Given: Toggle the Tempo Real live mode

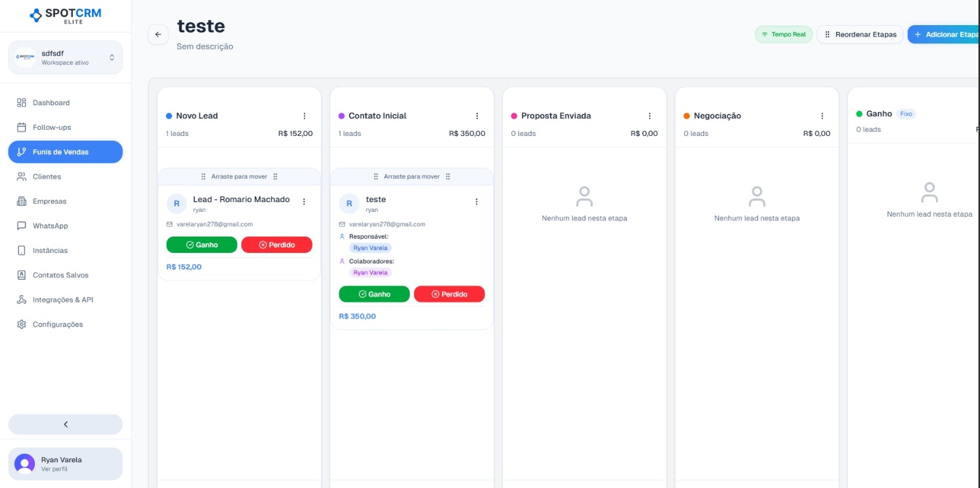Looking at the screenshot, I should [783, 34].
